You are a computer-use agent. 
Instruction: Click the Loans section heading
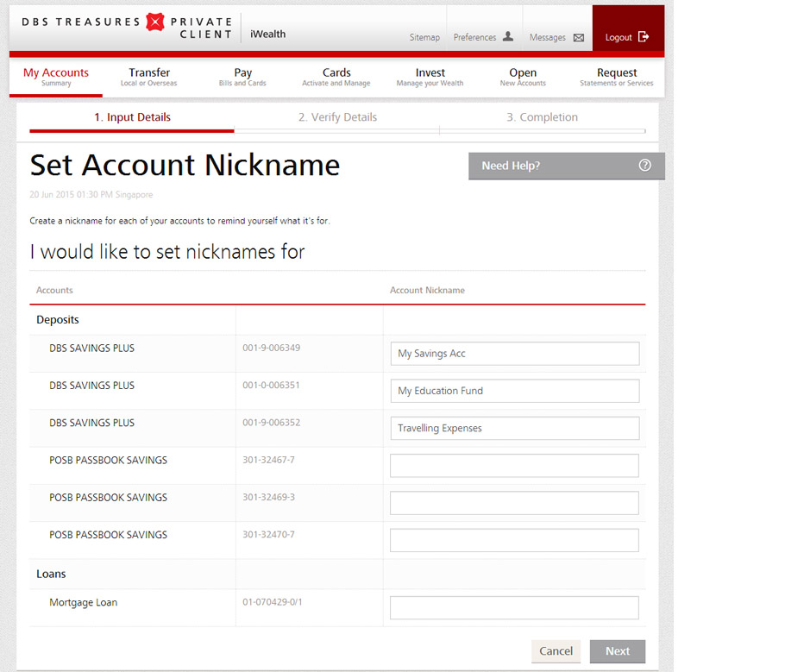click(51, 574)
